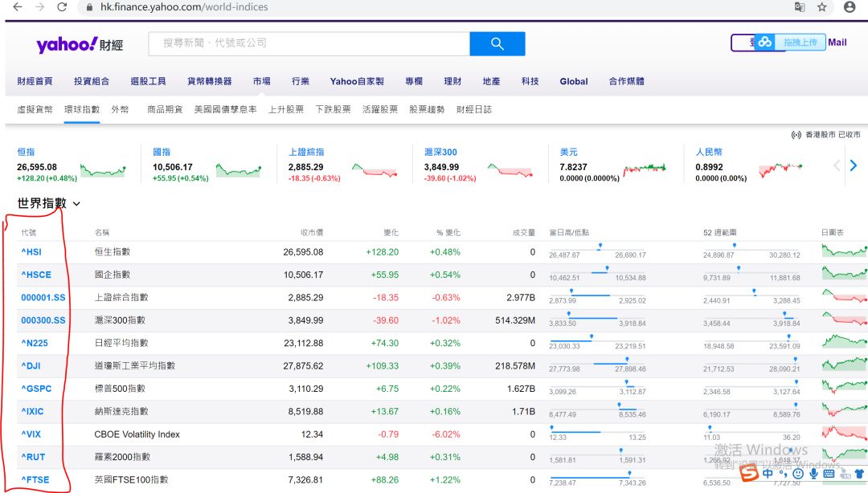Click the Hong Kong market status signal icon
This screenshot has height=493, width=868.
[x=796, y=134]
